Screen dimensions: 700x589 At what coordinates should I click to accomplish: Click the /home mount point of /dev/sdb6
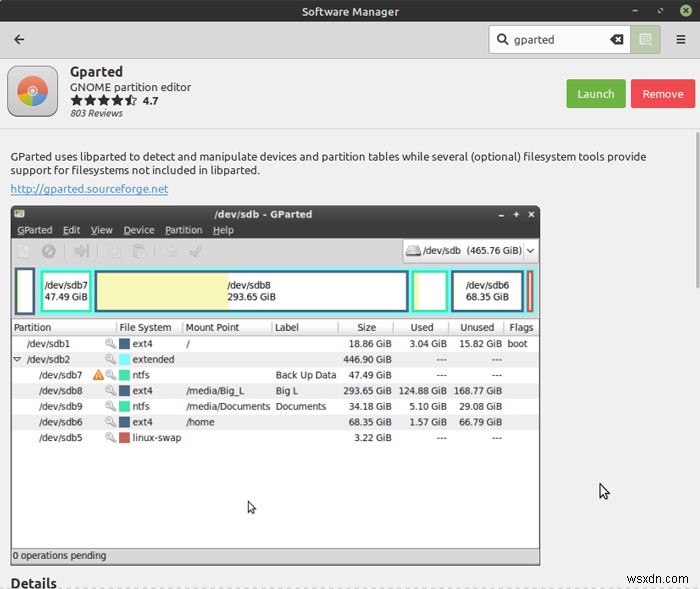200,422
